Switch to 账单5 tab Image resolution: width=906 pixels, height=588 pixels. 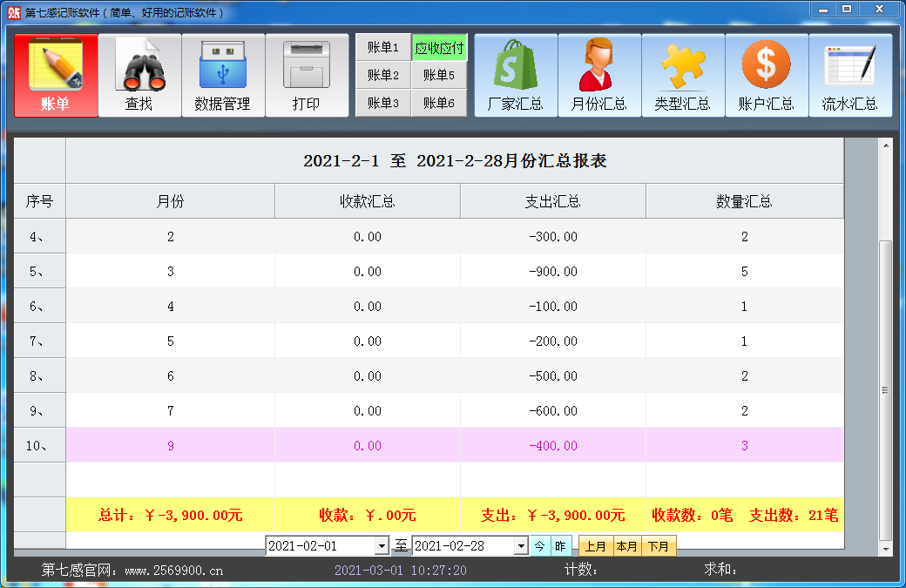click(439, 75)
